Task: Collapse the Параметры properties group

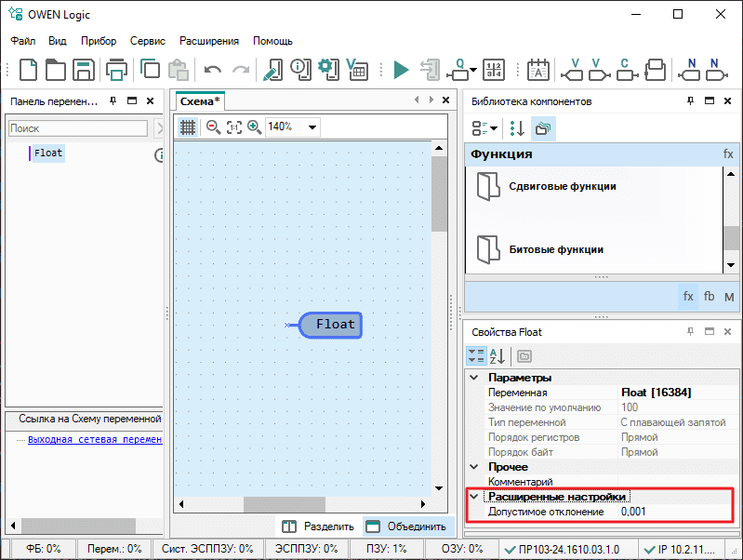Action: point(474,378)
